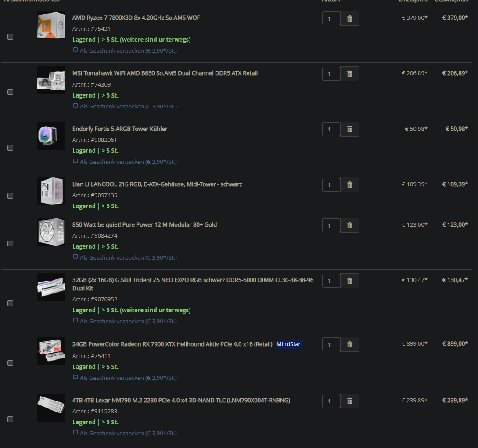Screen dimensions: 478x448
Task: Click the Endorfy Fortis 5 cooler thumbnail
Action: 51,136
